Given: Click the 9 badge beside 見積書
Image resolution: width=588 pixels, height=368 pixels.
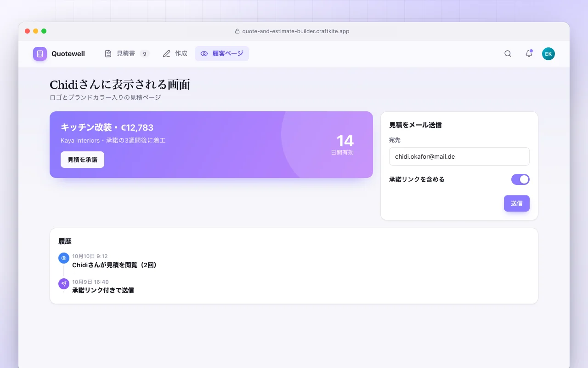Looking at the screenshot, I should pos(144,54).
